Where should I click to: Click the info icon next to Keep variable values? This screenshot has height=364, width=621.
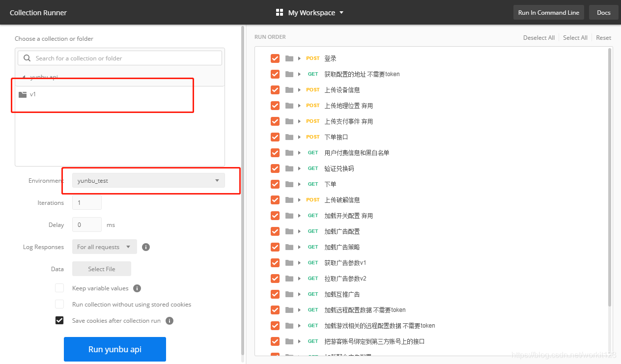pyautogui.click(x=137, y=288)
